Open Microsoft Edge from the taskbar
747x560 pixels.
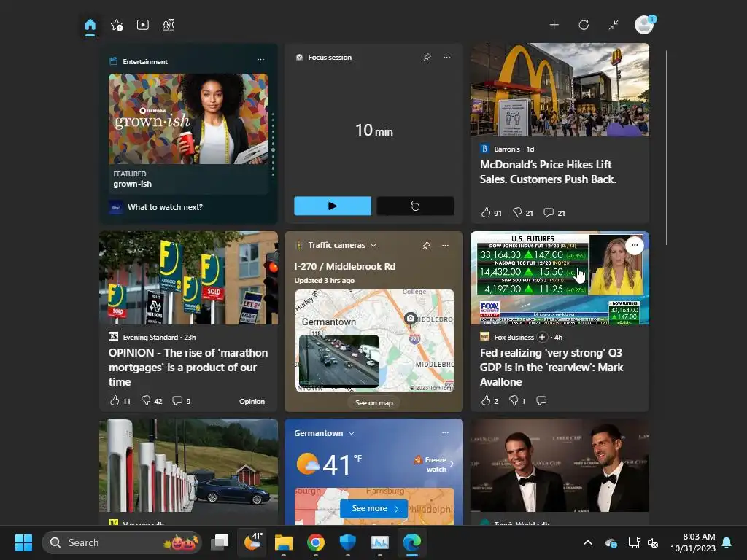412,542
